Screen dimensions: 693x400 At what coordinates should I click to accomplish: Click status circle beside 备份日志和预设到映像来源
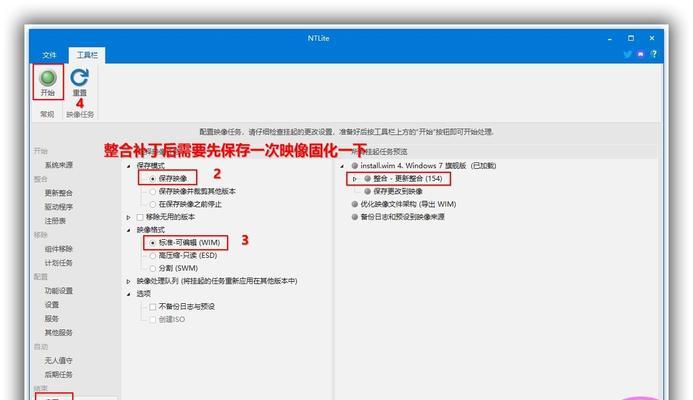[354, 217]
